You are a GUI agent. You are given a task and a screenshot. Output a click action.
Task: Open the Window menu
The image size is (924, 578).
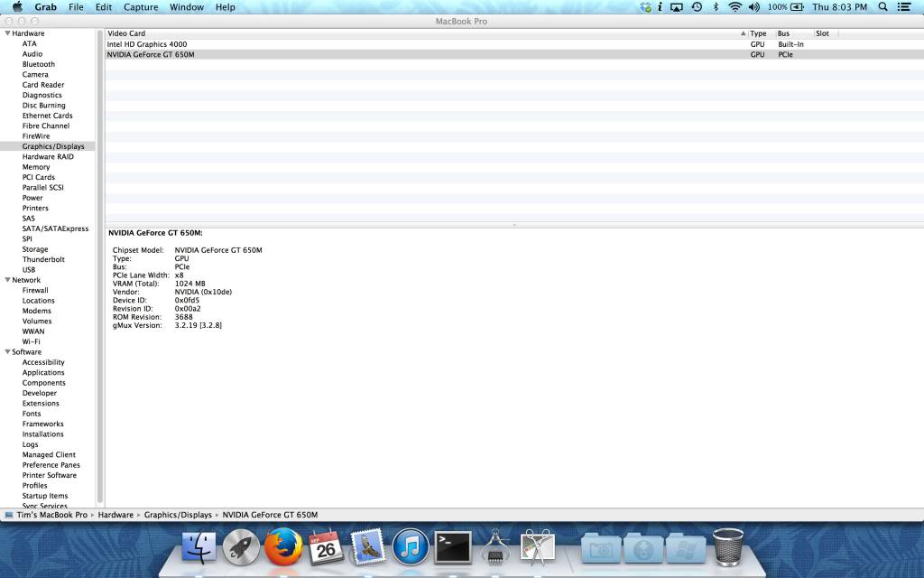(187, 7)
